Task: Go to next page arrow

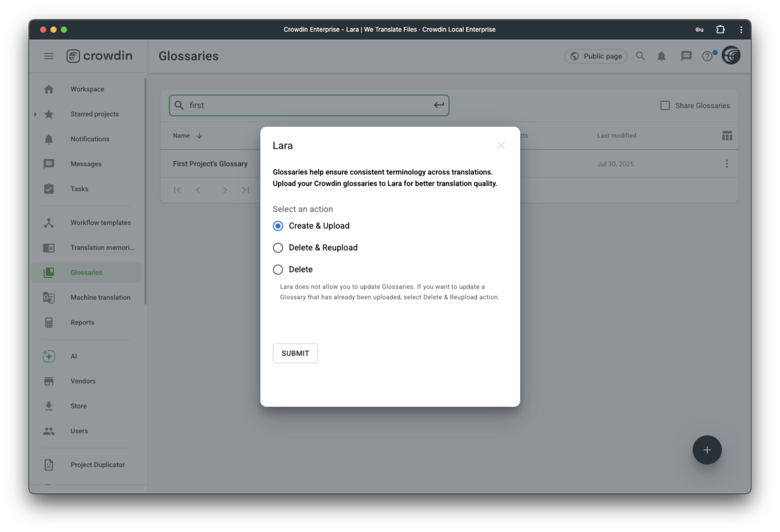Action: pyautogui.click(x=225, y=190)
